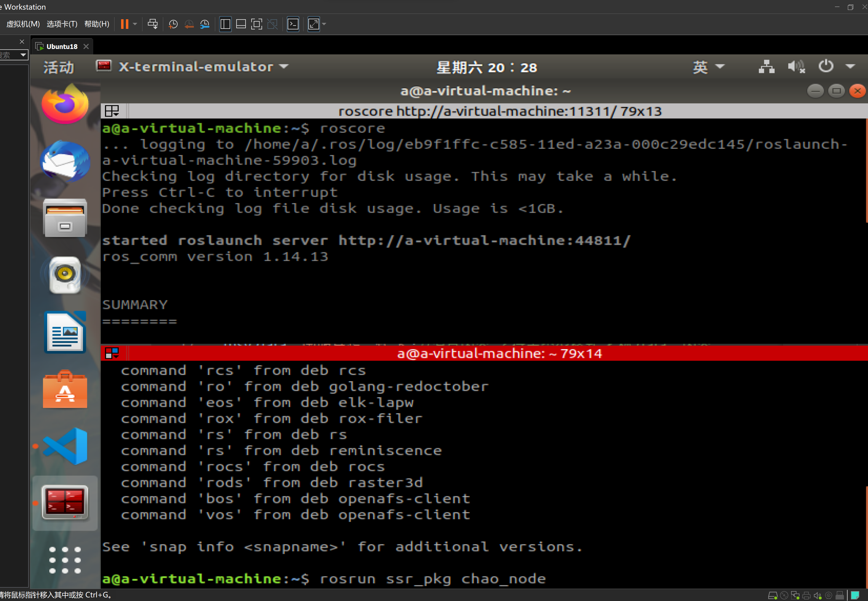Click the revert to snapshot icon
The height and width of the screenshot is (601, 868).
[189, 24]
